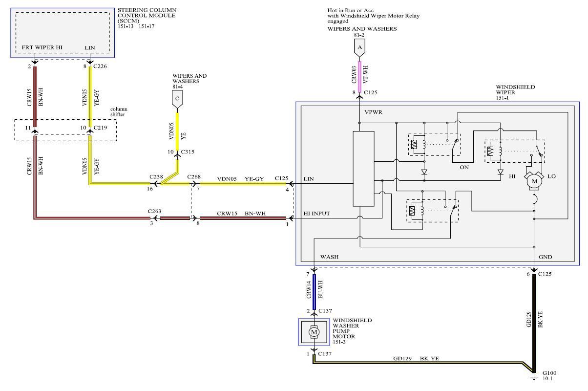Open the 81-4 Wipers and Washers reference
Viewport: 588px width, 391px height.
[178, 87]
